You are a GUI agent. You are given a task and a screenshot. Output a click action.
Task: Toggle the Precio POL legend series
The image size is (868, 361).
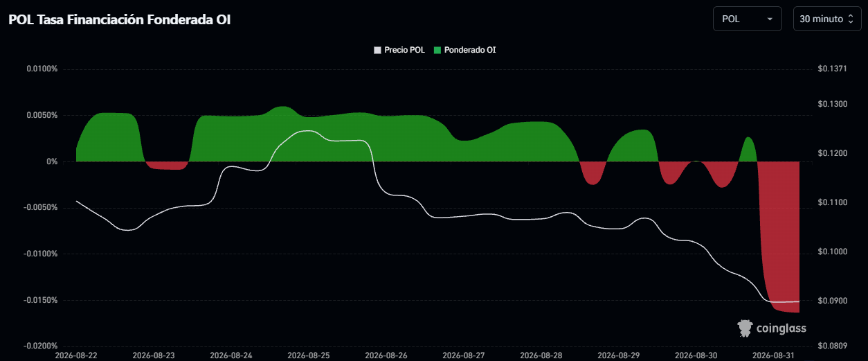399,50
